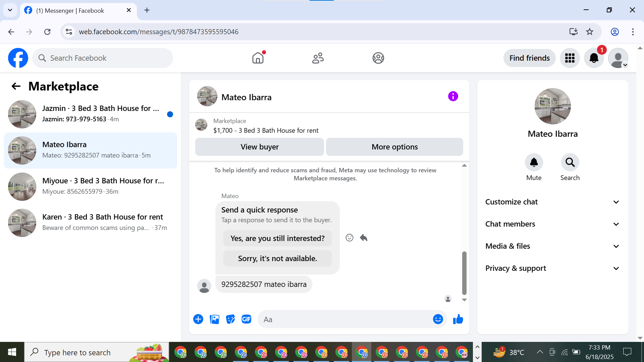Open the Friends icon in top navigation

(318, 58)
